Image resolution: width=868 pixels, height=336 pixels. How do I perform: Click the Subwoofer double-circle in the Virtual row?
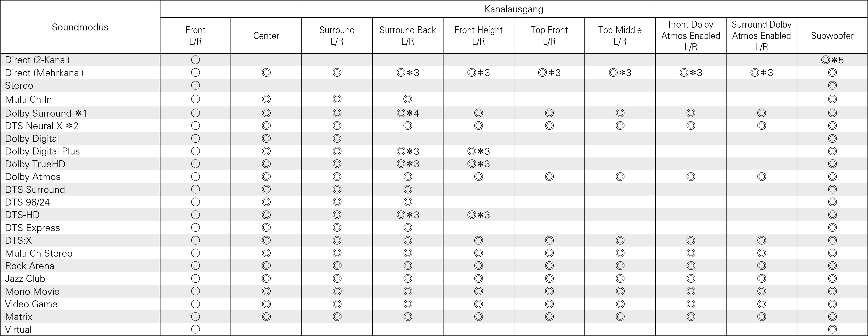tap(832, 329)
